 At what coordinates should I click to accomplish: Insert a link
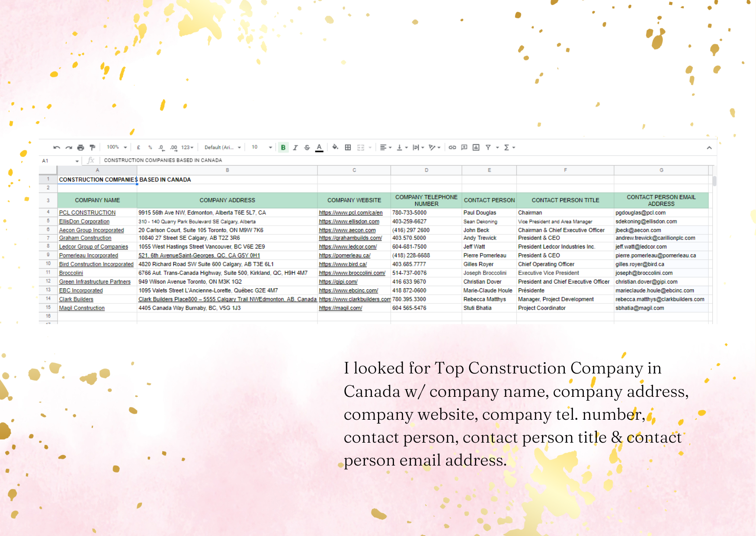(452, 147)
